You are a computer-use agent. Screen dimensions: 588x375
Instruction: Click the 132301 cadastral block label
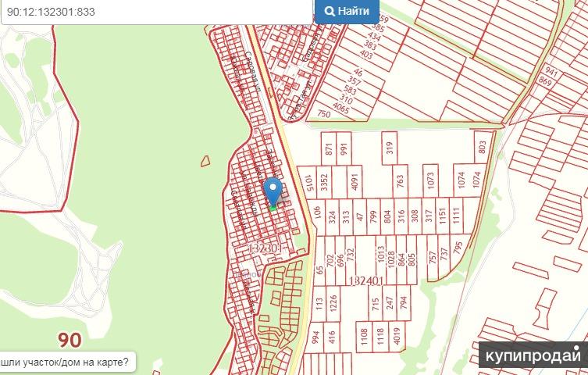(265, 248)
